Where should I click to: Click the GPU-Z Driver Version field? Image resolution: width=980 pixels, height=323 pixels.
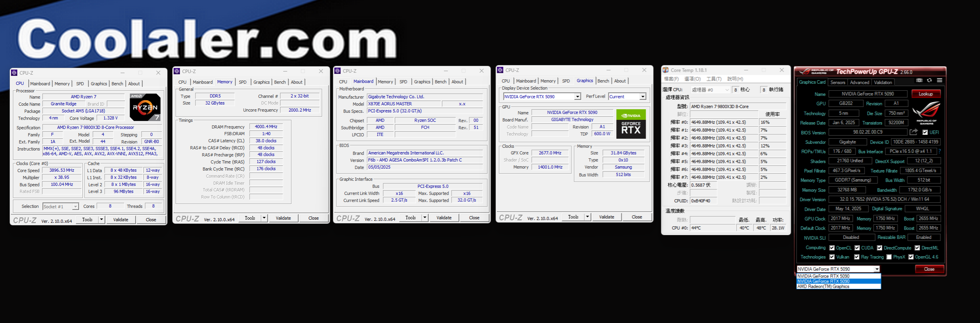pyautogui.click(x=884, y=199)
